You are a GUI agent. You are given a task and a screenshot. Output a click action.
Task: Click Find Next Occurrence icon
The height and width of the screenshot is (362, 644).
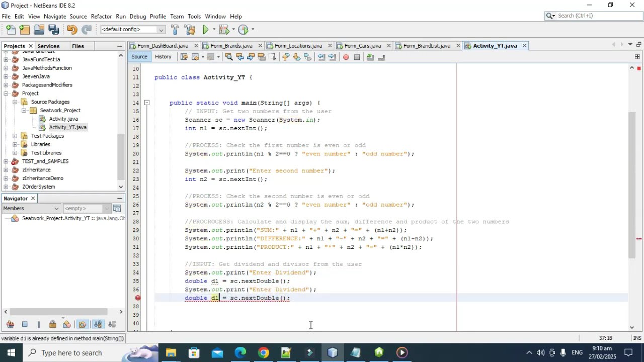coord(251,57)
